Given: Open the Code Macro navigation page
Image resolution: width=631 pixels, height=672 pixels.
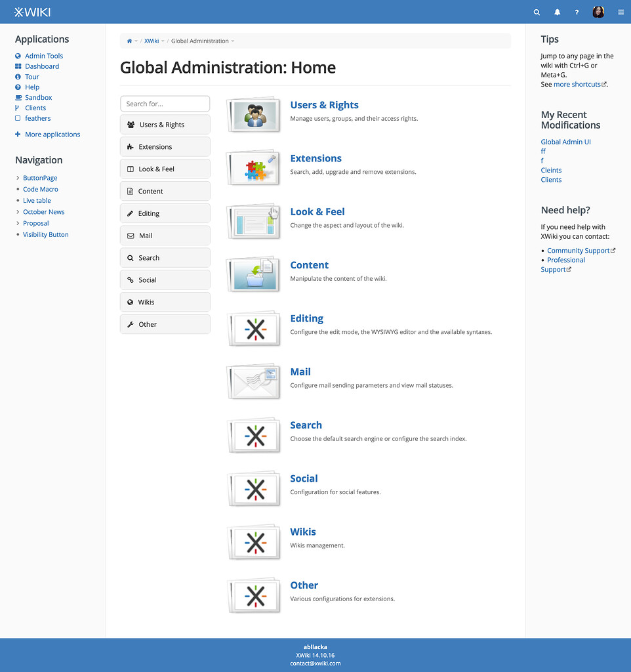Looking at the screenshot, I should [x=40, y=189].
